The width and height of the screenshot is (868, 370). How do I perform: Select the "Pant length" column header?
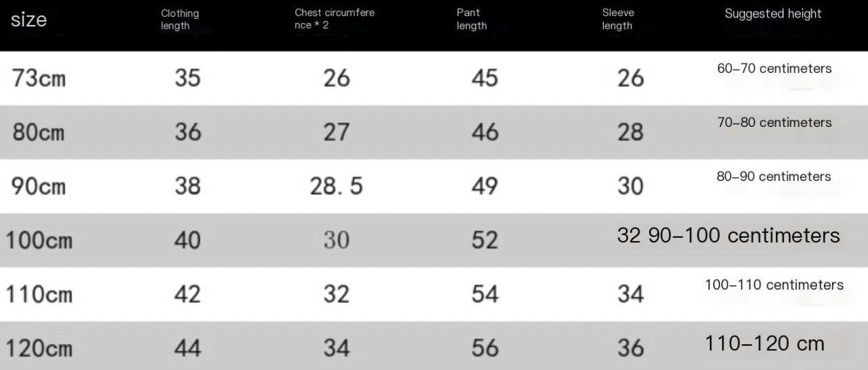(472, 20)
